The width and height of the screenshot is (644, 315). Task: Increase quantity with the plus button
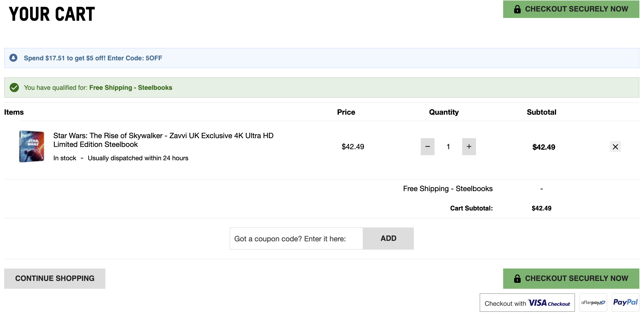coord(469,147)
